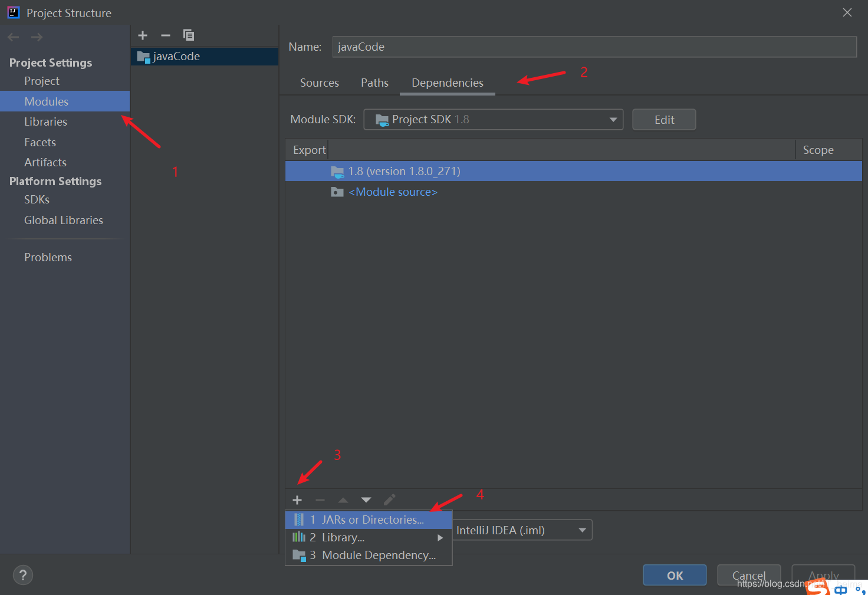The image size is (868, 595).
Task: Switch to the Dependencies tab
Action: (x=448, y=83)
